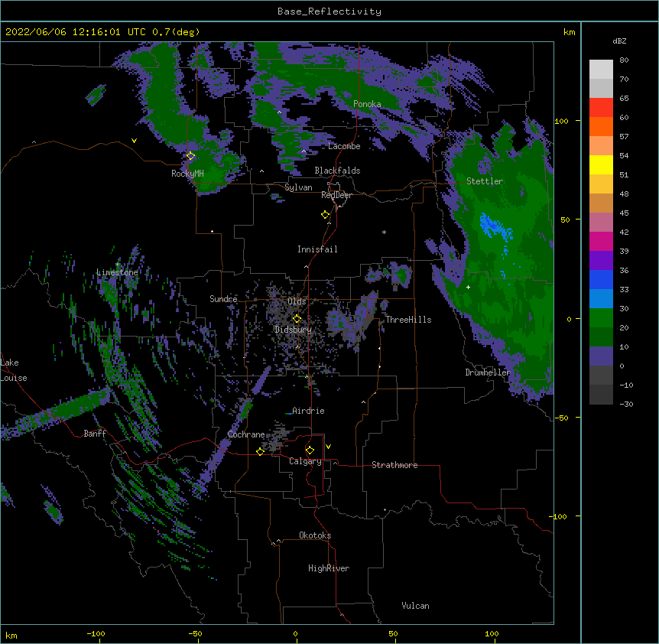This screenshot has height=644, width=659.
Task: Click the Sylvan label
Action: coord(298,187)
